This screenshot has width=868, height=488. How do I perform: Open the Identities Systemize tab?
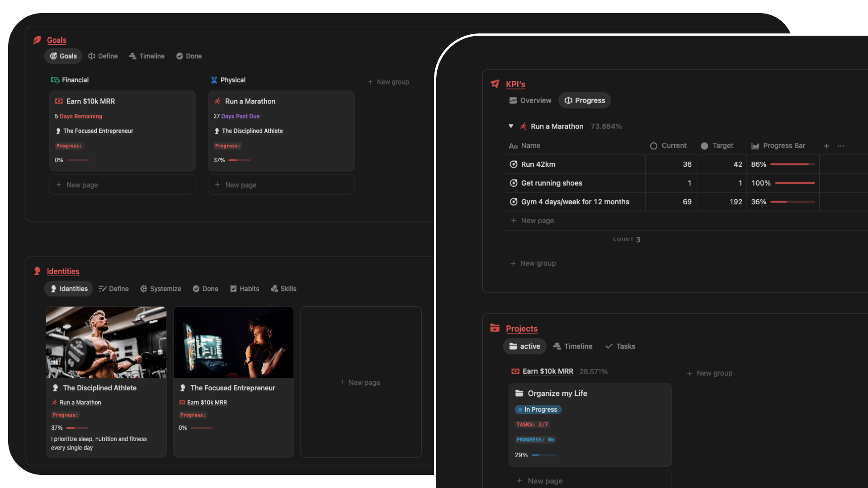[x=160, y=289]
